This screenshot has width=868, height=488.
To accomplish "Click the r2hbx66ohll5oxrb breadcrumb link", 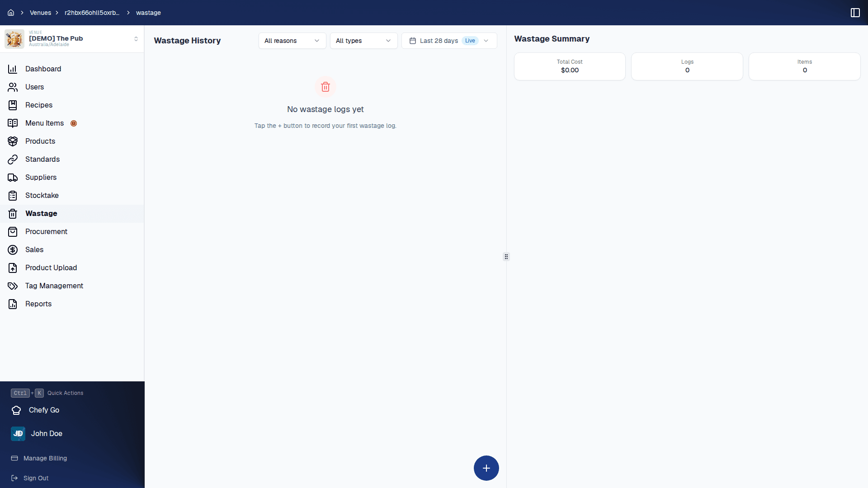I will pos(92,13).
